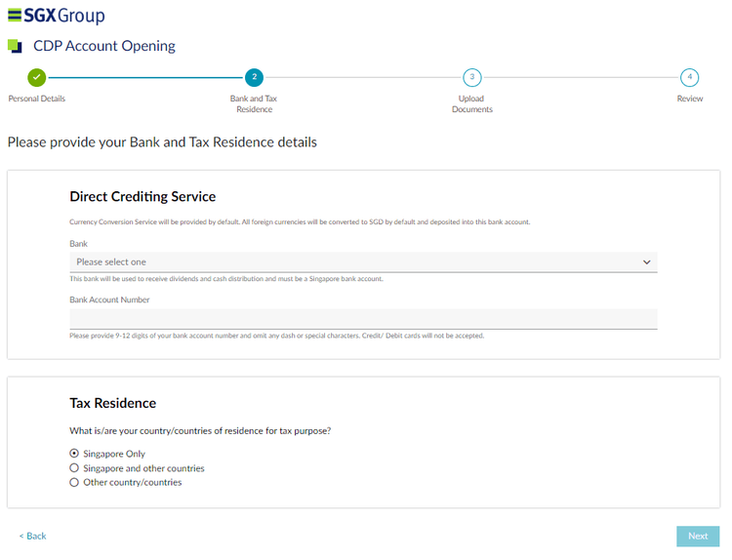This screenshot has height=560, width=732.
Task: Focus the Bank Account Number field
Action: pos(363,319)
